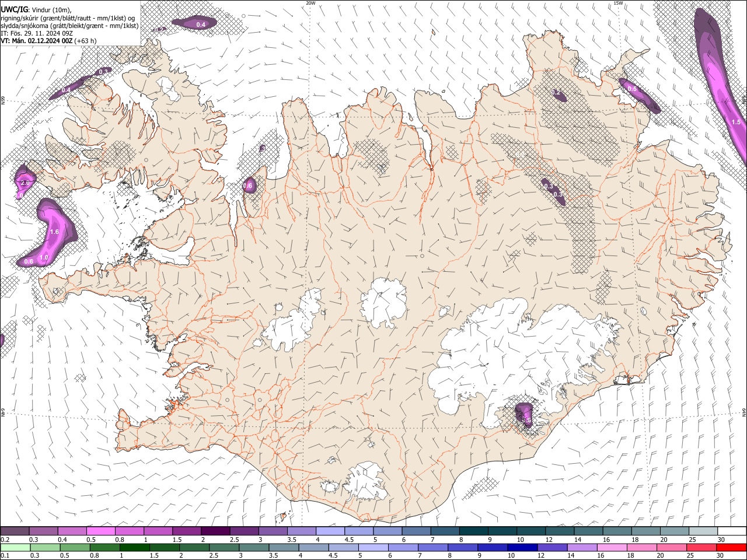Screen dimensions: 747x560
Task: Pick the bright pink upper swatch between 0.5 and 0.8
Action: [101, 531]
